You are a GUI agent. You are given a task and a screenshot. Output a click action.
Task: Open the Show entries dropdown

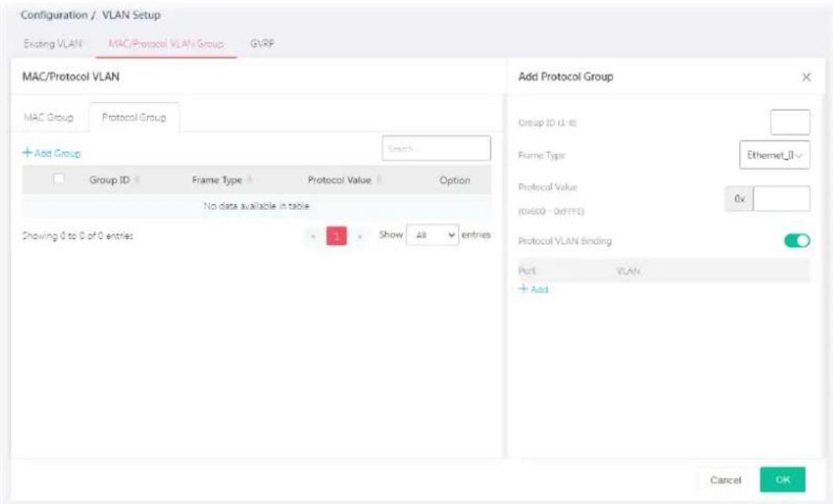coord(432,235)
